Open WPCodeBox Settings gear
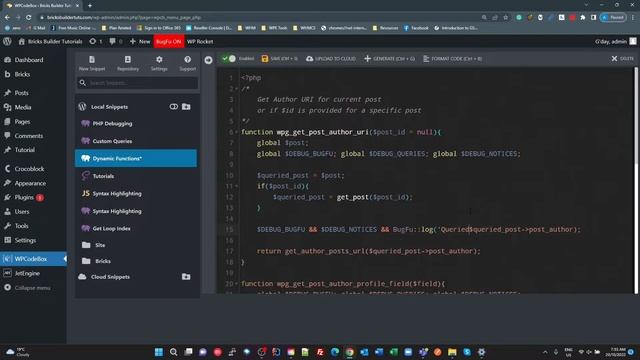Screen dimensions: 640x360 pos(159,63)
